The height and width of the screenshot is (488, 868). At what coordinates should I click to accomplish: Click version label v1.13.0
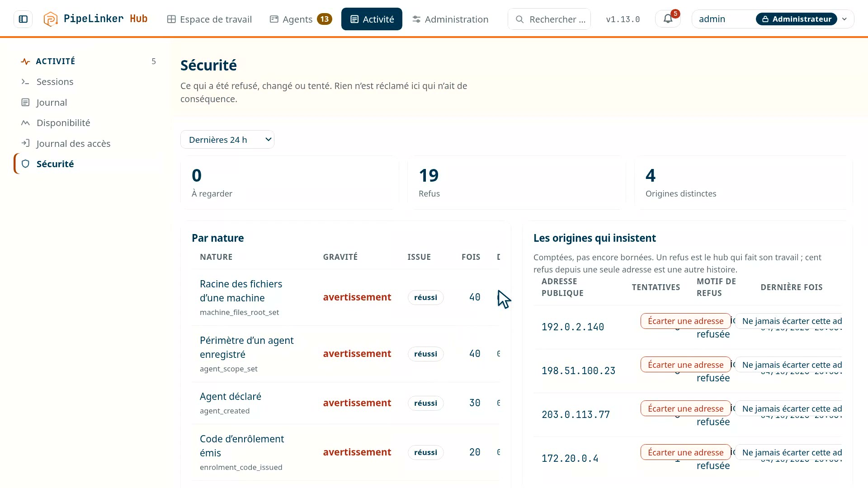click(x=623, y=19)
